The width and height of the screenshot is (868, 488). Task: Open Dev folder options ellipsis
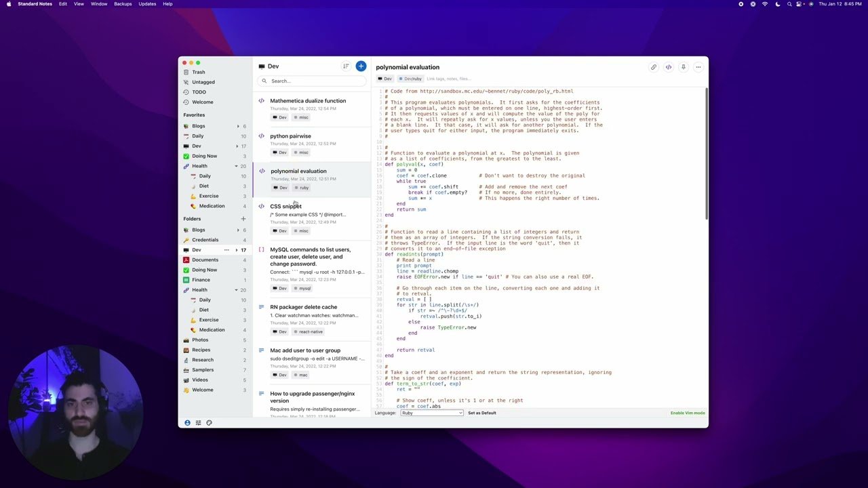pos(227,250)
